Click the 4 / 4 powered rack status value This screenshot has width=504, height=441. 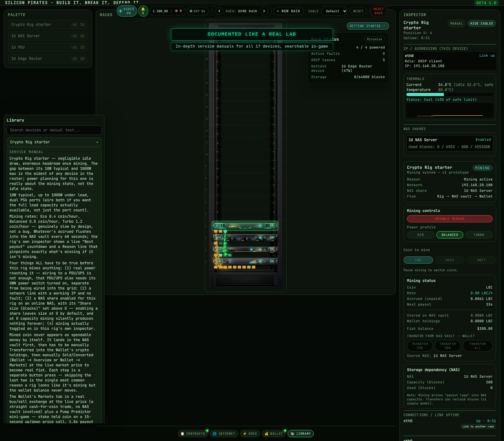click(370, 47)
